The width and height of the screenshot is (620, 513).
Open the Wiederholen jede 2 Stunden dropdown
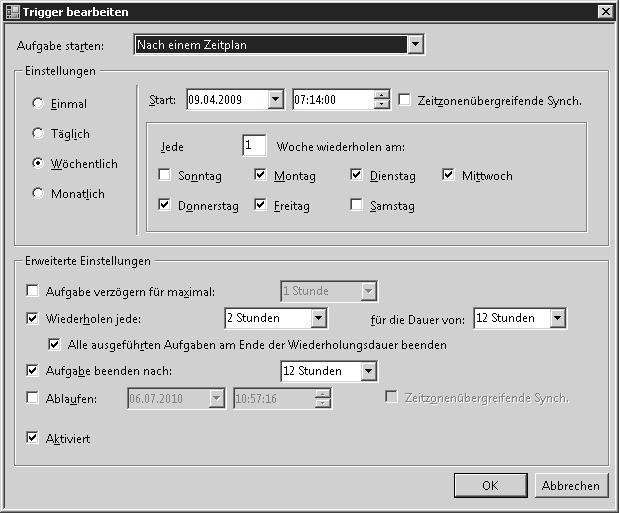pos(318,318)
